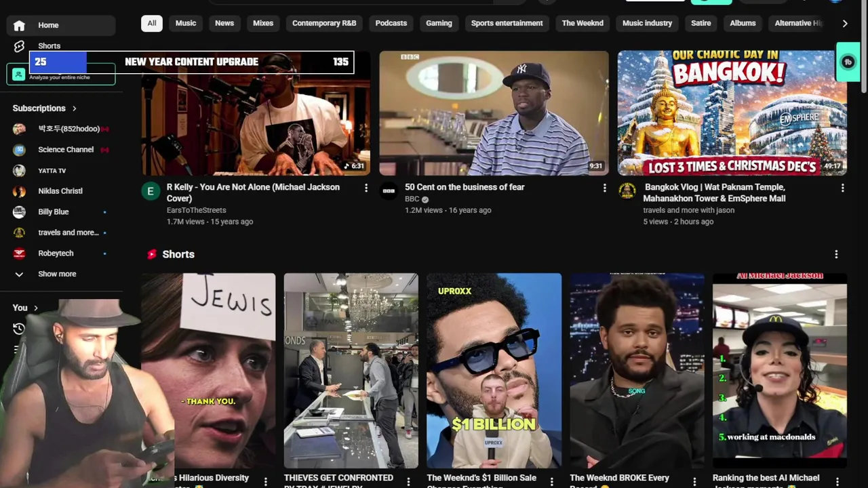Play the AI Michael Jackson McDonalds short
The width and height of the screenshot is (868, 488).
(x=780, y=370)
